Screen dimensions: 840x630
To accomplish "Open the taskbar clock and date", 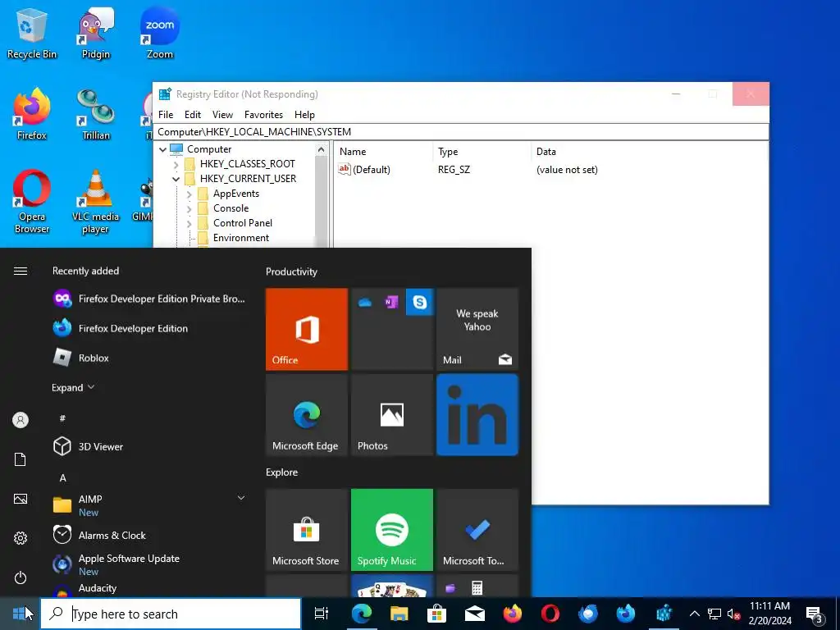I will (769, 614).
